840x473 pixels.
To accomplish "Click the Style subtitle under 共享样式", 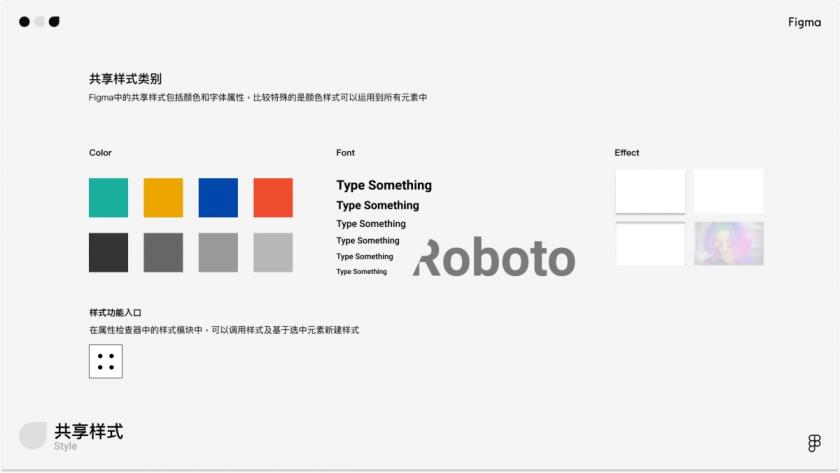I will tap(65, 446).
